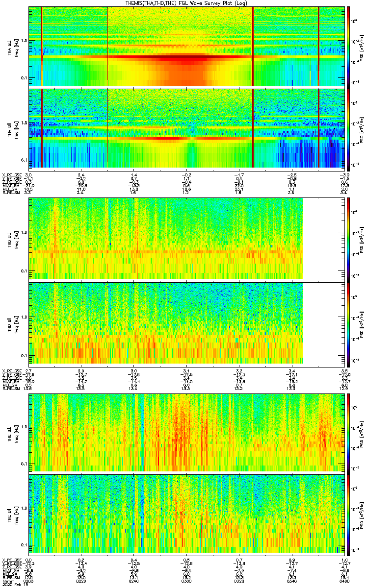Select the 'THE Bll' axis label
The width and height of the screenshot is (368, 588).
(9, 515)
